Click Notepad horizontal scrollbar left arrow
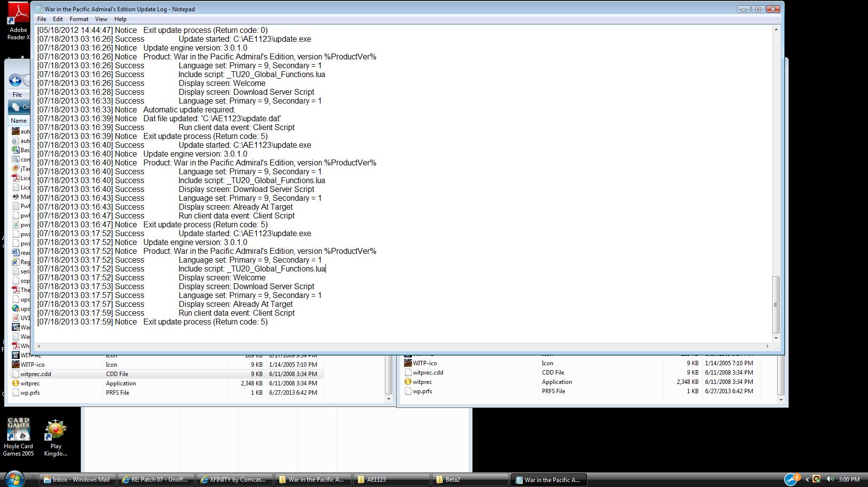868x487 pixels. click(x=39, y=346)
